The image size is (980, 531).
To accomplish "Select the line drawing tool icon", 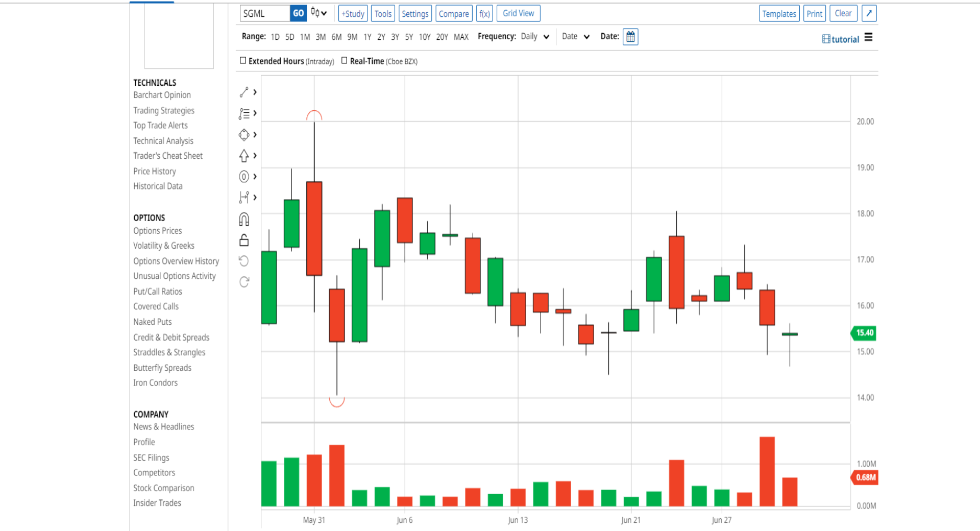I will pyautogui.click(x=244, y=92).
